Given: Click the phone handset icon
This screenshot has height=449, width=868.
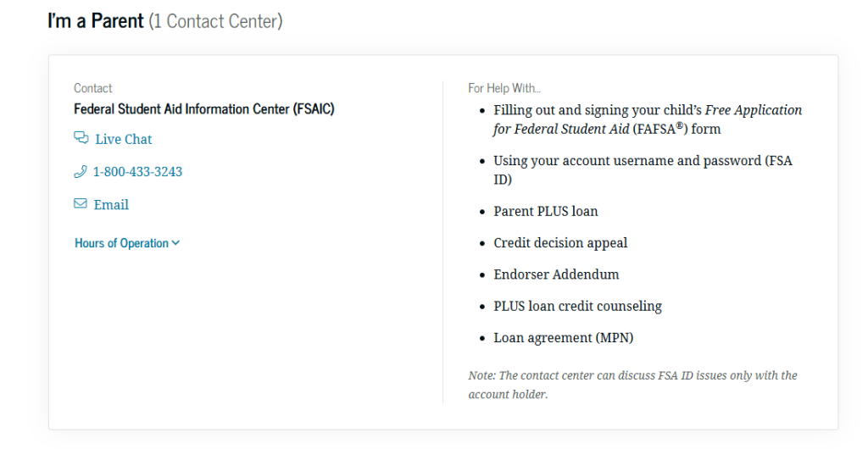Looking at the screenshot, I should (x=81, y=171).
